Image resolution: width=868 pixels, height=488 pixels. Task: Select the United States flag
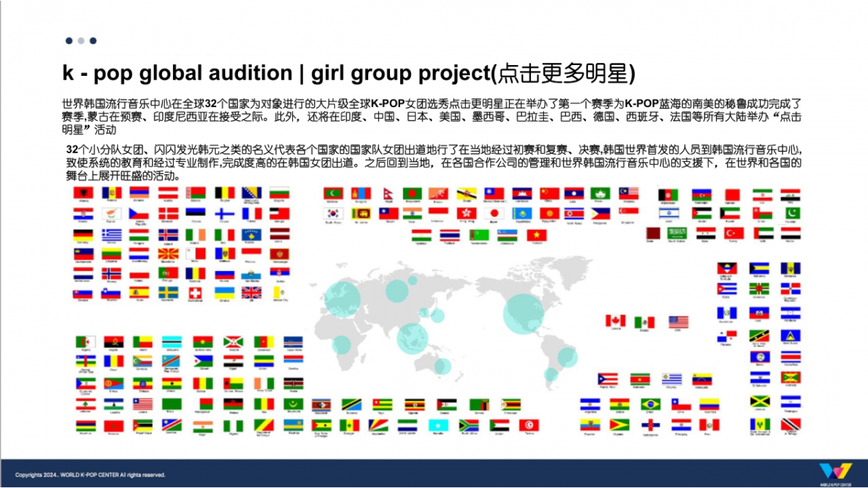tap(678, 321)
